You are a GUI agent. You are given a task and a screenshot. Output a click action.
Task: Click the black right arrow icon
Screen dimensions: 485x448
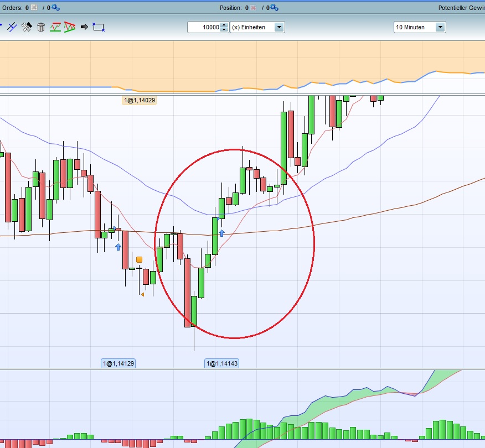point(84,27)
